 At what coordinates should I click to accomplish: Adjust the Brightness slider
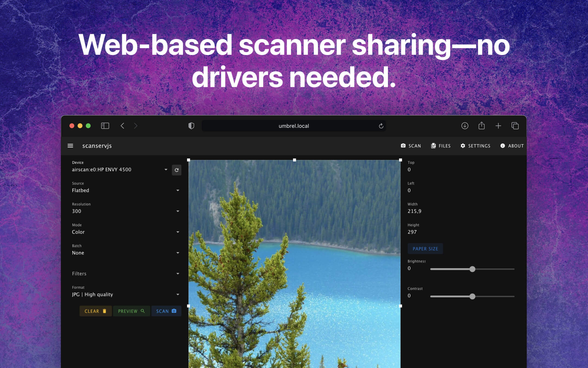[x=472, y=269]
